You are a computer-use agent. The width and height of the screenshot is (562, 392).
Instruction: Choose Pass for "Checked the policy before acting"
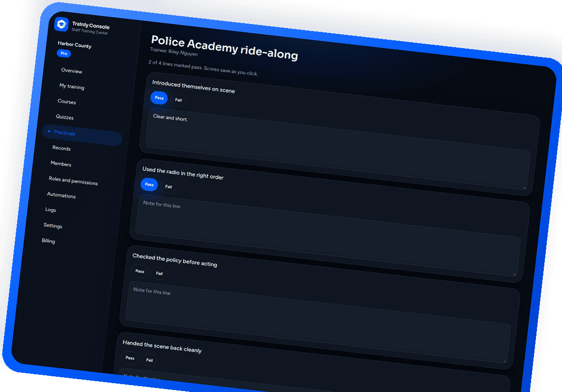click(x=140, y=271)
